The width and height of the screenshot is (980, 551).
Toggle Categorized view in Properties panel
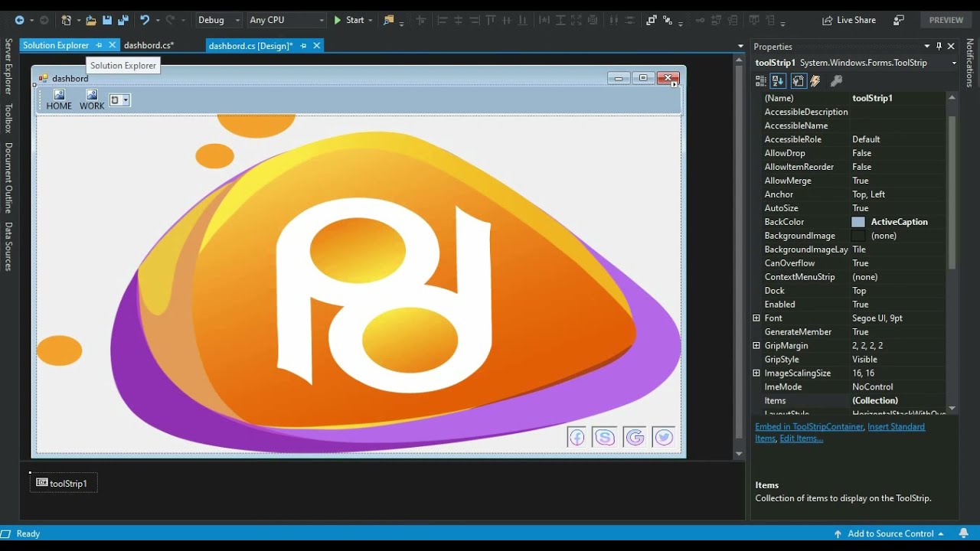(x=761, y=81)
